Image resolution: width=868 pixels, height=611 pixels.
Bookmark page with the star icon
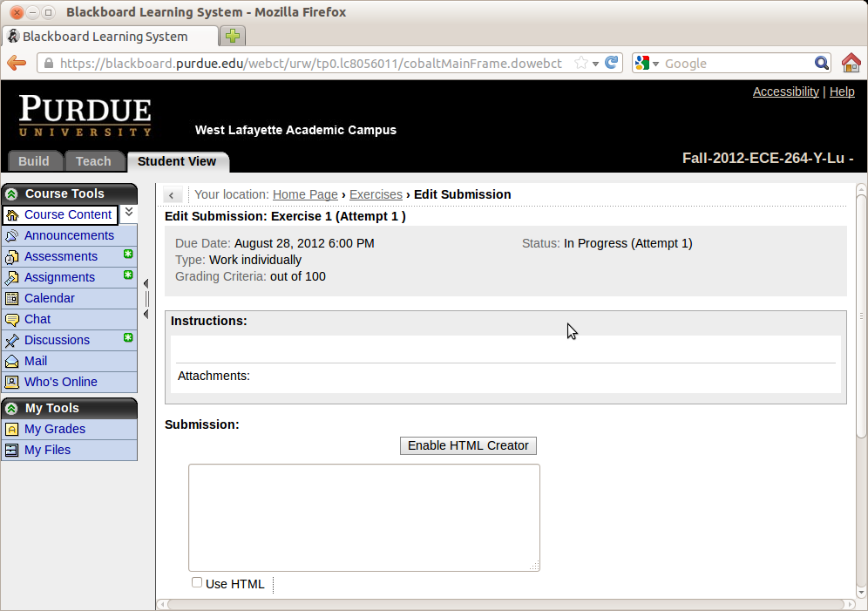581,63
